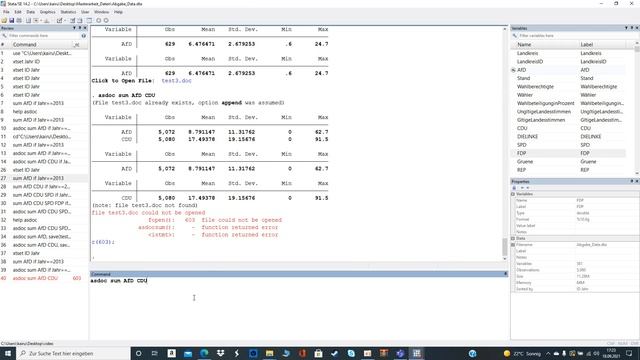The width and height of the screenshot is (640, 360).
Task: Toggle the lock icon in Properties panel
Action: [514, 188]
